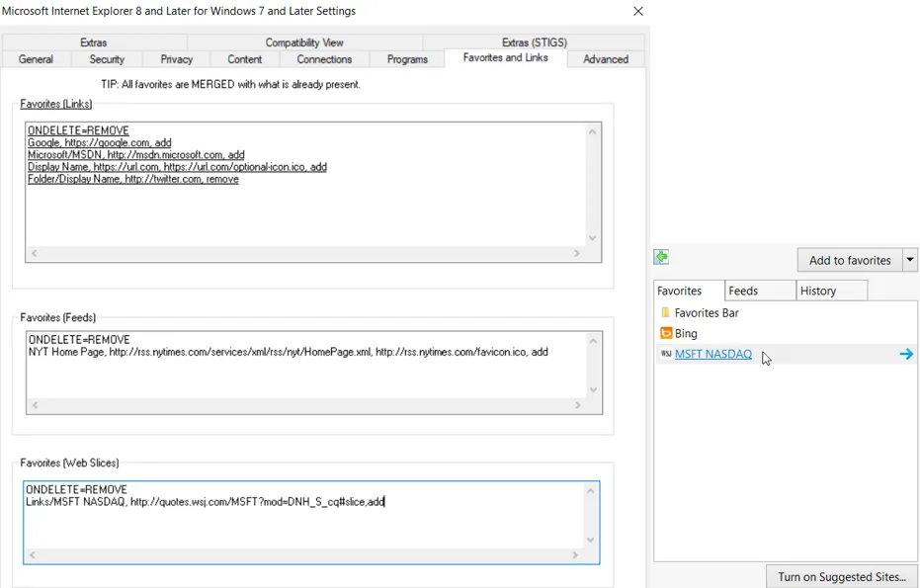
Task: Select the Bing favorite
Action: (x=686, y=333)
